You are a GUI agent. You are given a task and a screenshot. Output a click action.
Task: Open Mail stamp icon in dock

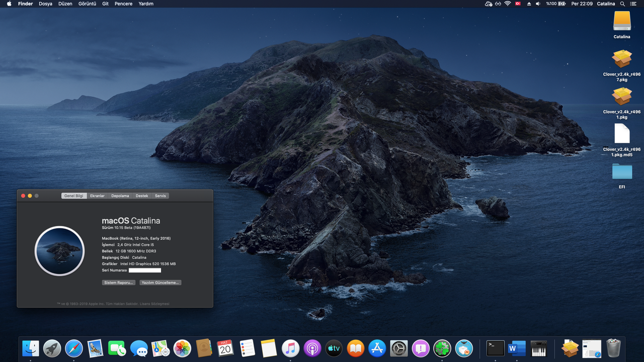96,348
